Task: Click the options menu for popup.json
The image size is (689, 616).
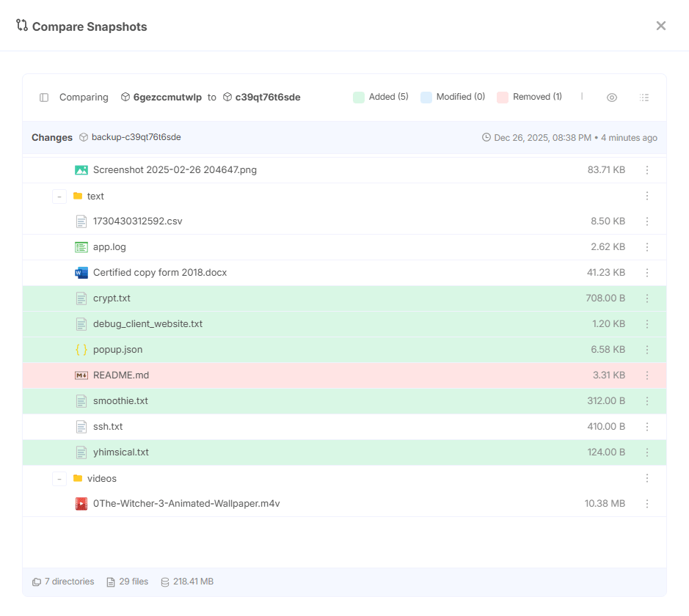Action: tap(647, 350)
